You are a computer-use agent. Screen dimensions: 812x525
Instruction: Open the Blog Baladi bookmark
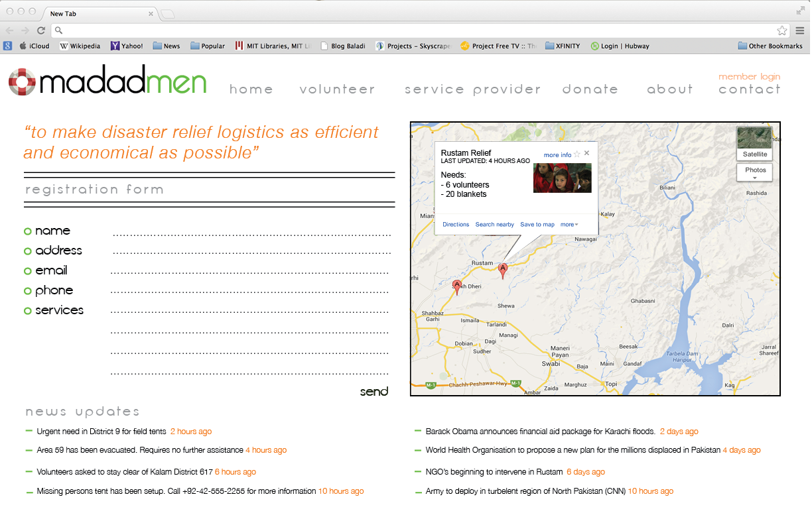342,46
